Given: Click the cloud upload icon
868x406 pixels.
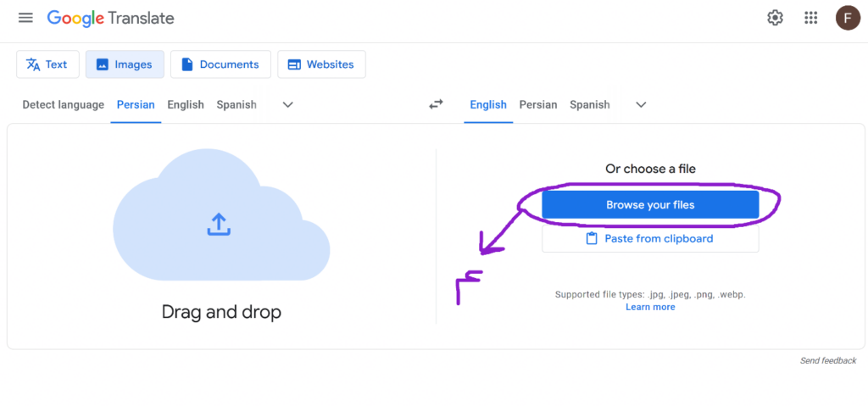Looking at the screenshot, I should 219,224.
